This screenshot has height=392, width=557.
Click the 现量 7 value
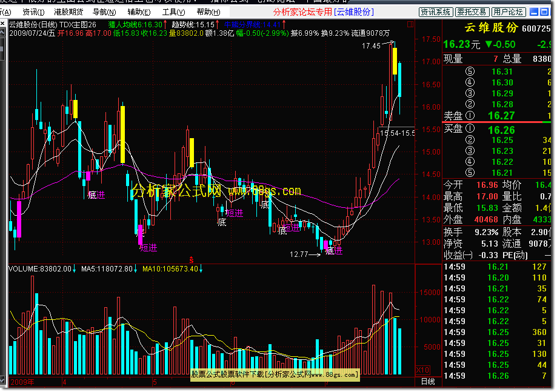(496, 59)
